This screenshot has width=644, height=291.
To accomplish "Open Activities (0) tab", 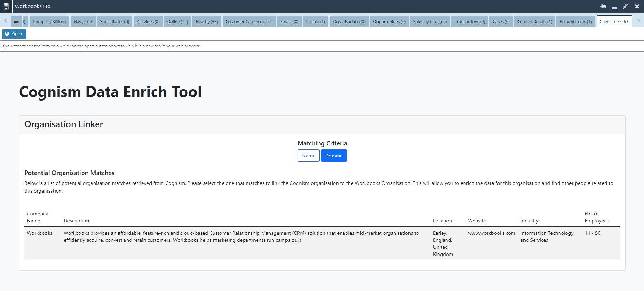I will 148,21.
